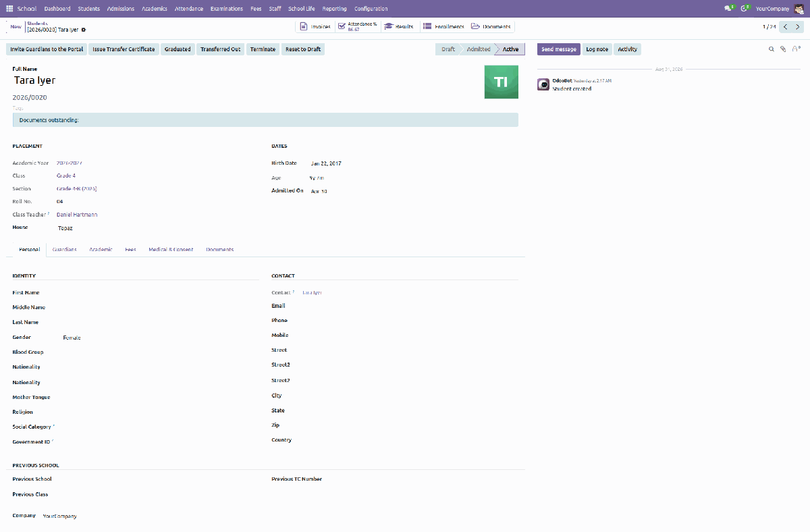Open followers icon in chatter

[x=796, y=49]
